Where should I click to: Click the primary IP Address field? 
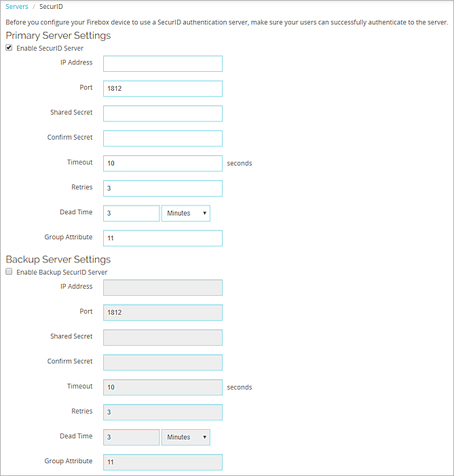click(x=163, y=64)
